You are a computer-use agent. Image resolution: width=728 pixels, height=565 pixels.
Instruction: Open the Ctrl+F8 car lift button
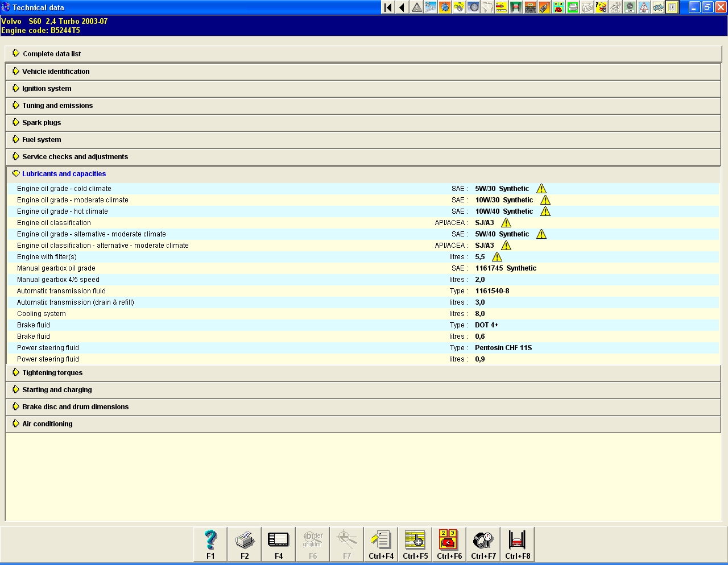(518, 544)
